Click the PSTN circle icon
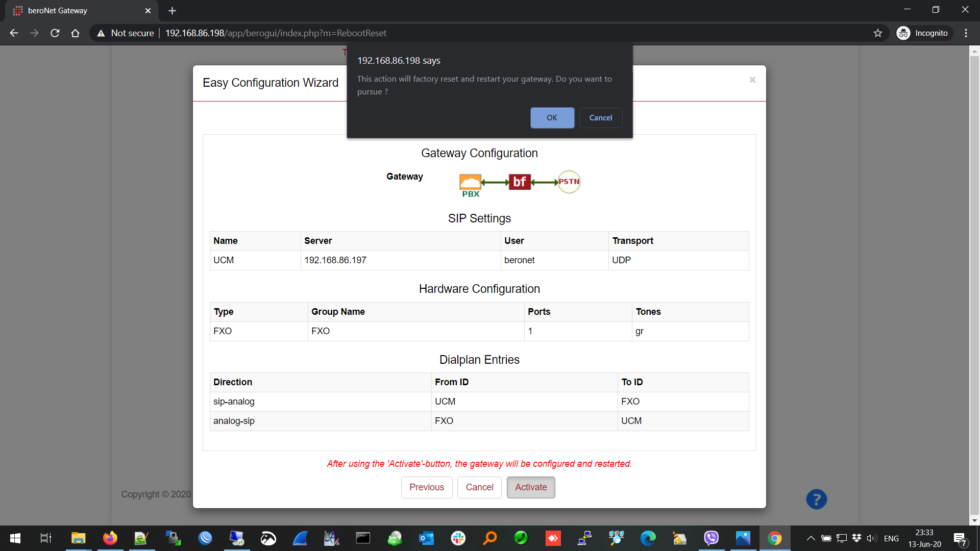 (569, 182)
